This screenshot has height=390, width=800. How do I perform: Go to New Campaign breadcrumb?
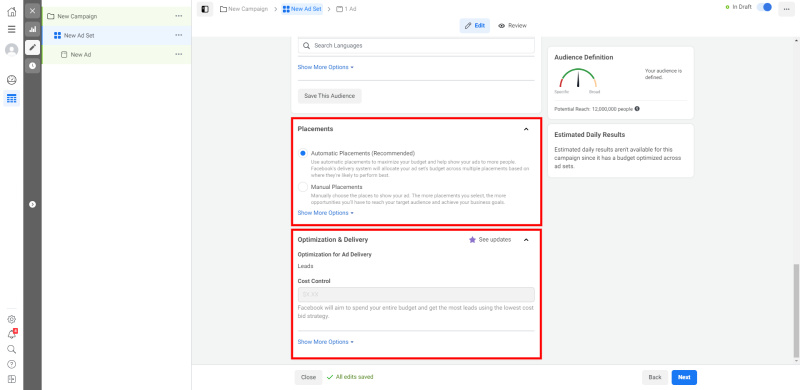coord(244,9)
